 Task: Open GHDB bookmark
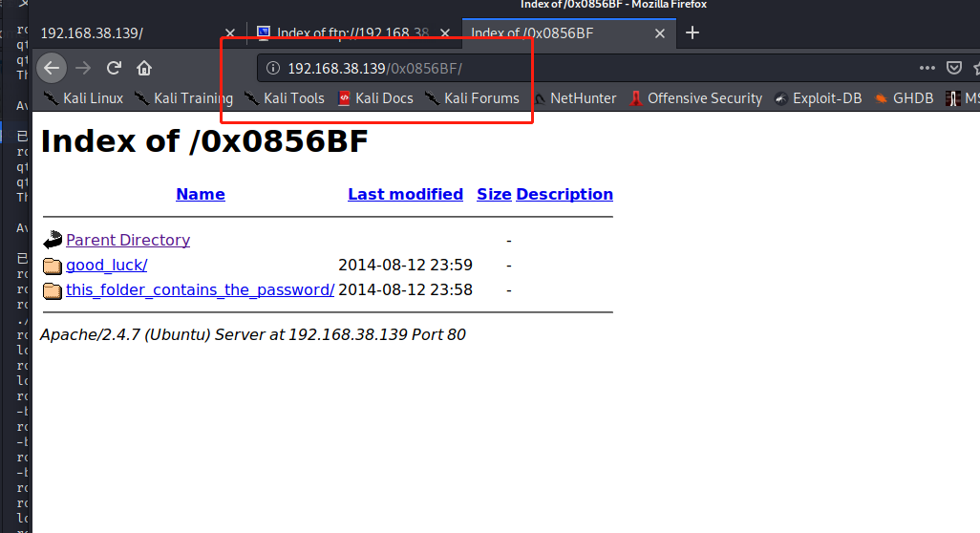pyautogui.click(x=904, y=98)
